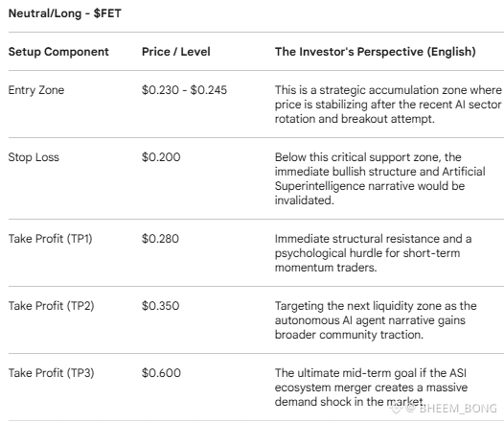Select the $0.200 stop loss value
The width and height of the screenshot is (504, 423).
[x=161, y=157]
